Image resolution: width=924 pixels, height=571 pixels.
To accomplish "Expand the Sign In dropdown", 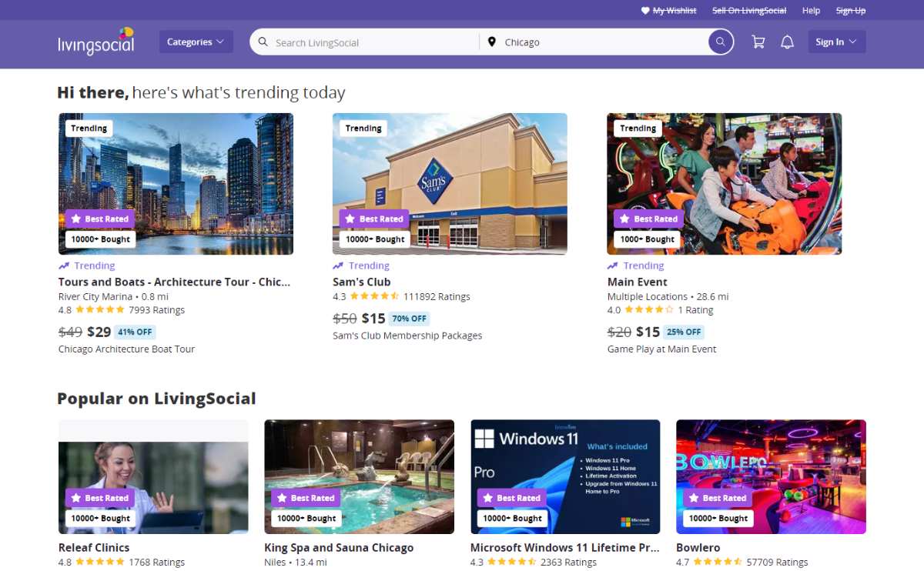I will pyautogui.click(x=837, y=42).
